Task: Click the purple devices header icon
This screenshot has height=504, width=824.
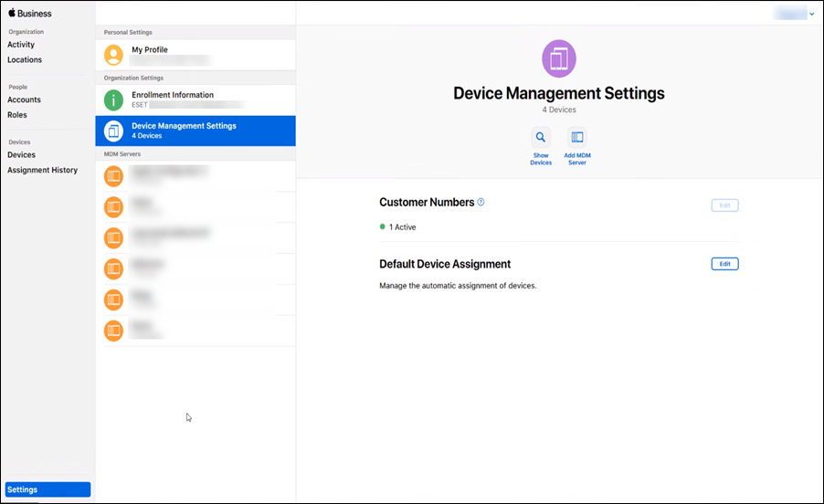Action: (x=558, y=58)
